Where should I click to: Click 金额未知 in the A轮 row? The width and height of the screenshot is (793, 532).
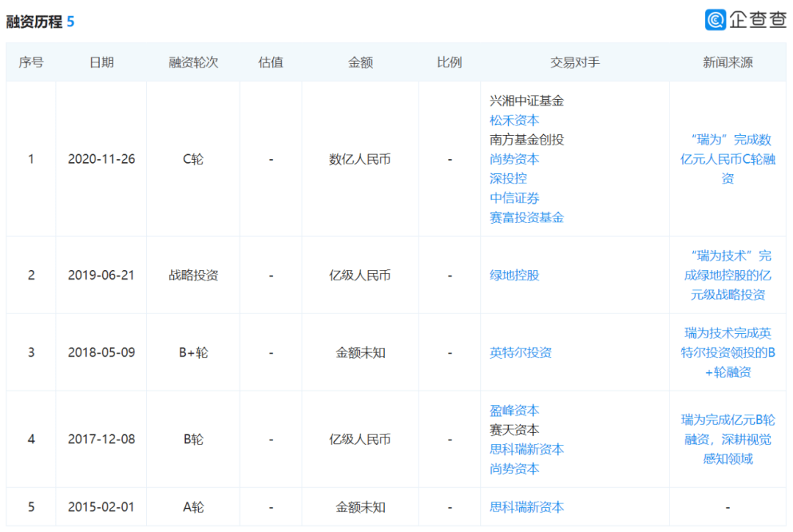click(x=360, y=507)
